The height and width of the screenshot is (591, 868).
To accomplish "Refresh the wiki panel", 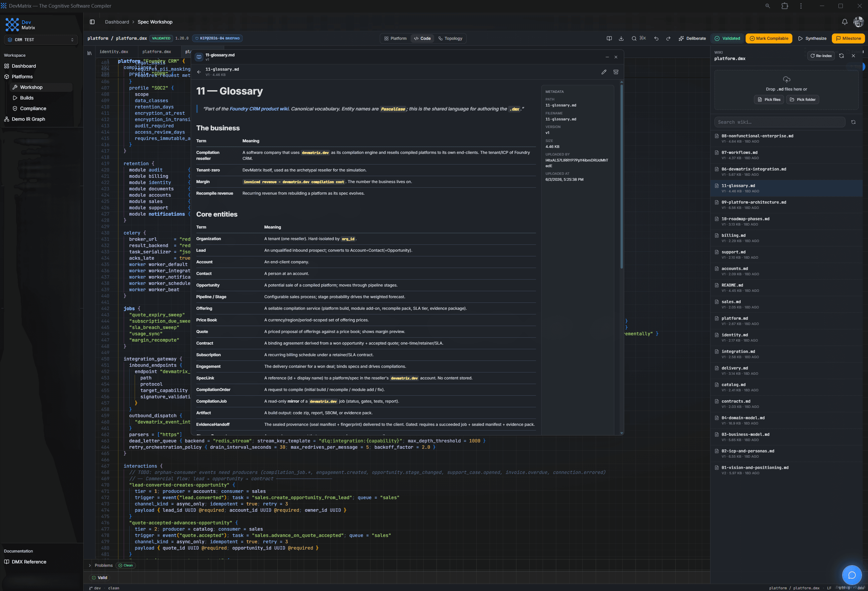I will click(x=841, y=56).
